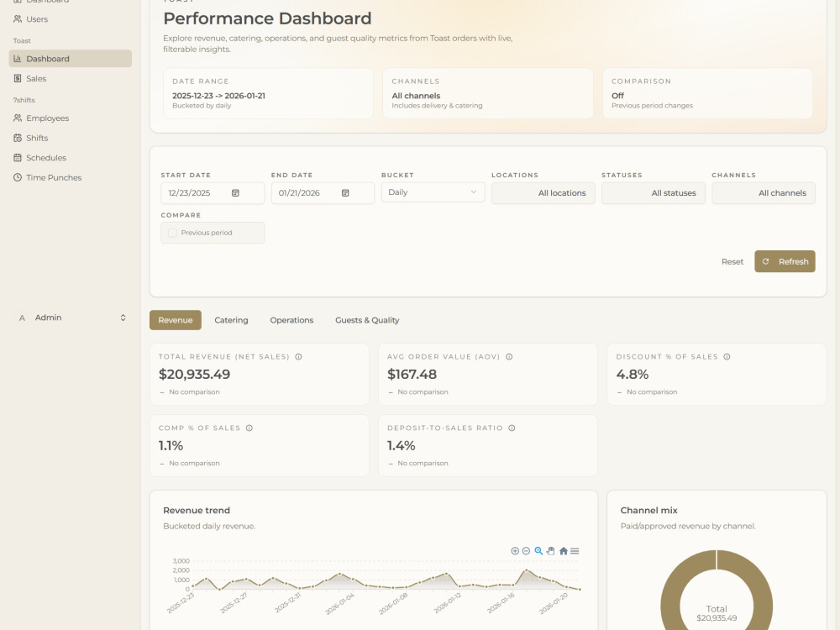This screenshot has width=840, height=630.
Task: Switch to the Guests & Quality tab
Action: point(367,320)
